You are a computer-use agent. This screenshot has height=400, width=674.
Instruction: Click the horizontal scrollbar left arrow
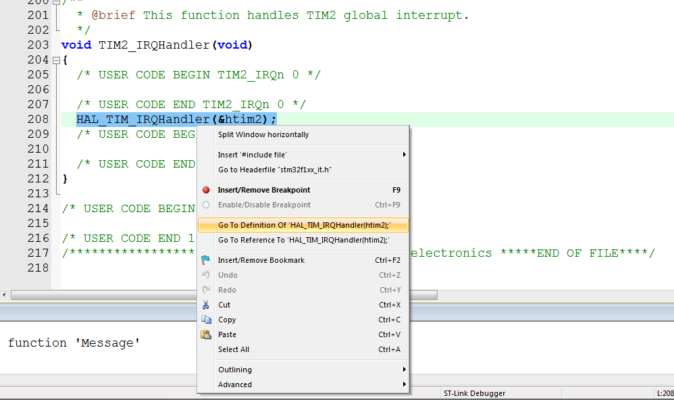pyautogui.click(x=4, y=295)
